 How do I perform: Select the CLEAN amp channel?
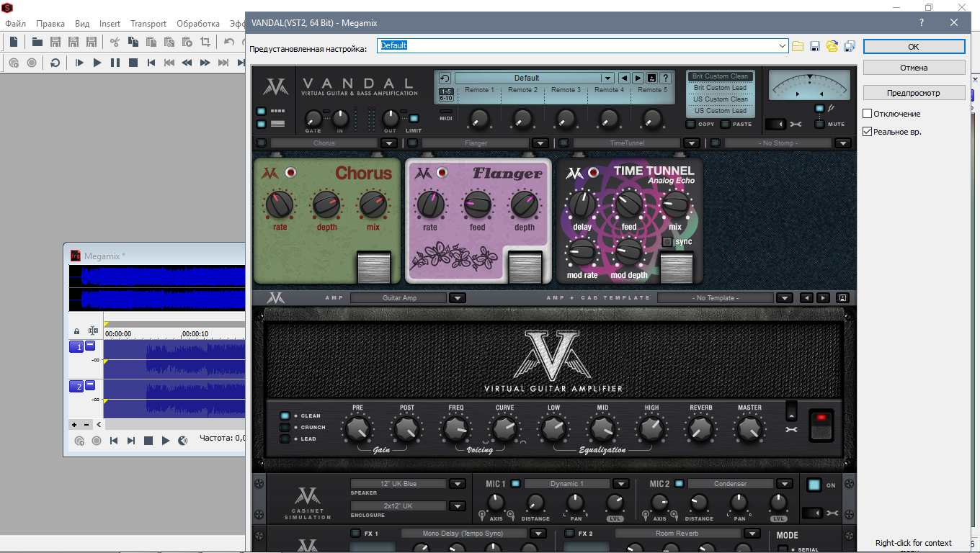[x=285, y=415]
